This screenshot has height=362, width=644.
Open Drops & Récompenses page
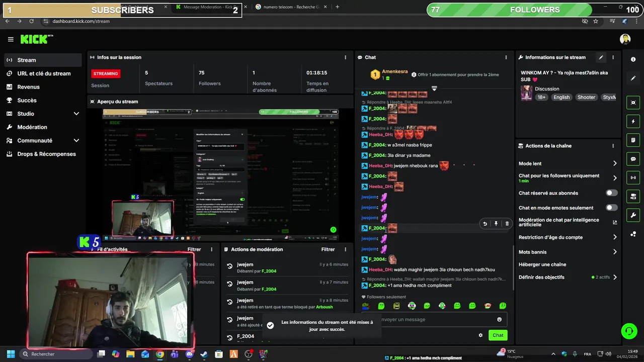click(43, 154)
